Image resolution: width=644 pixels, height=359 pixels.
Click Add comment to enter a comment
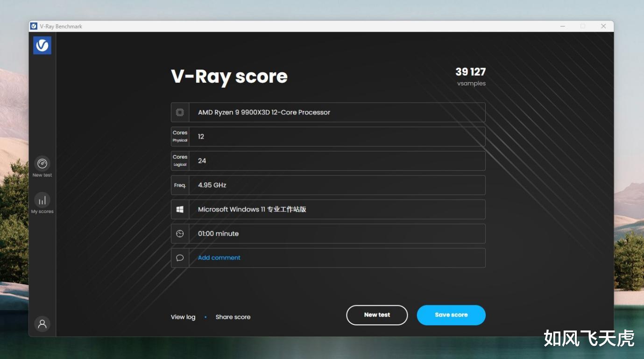pos(219,258)
